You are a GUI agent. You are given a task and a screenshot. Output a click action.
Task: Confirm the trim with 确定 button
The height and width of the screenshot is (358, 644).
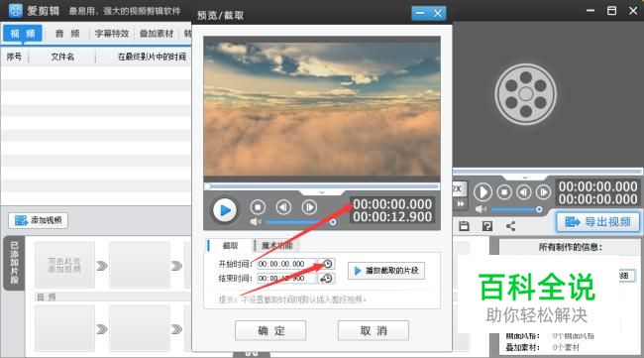270,330
